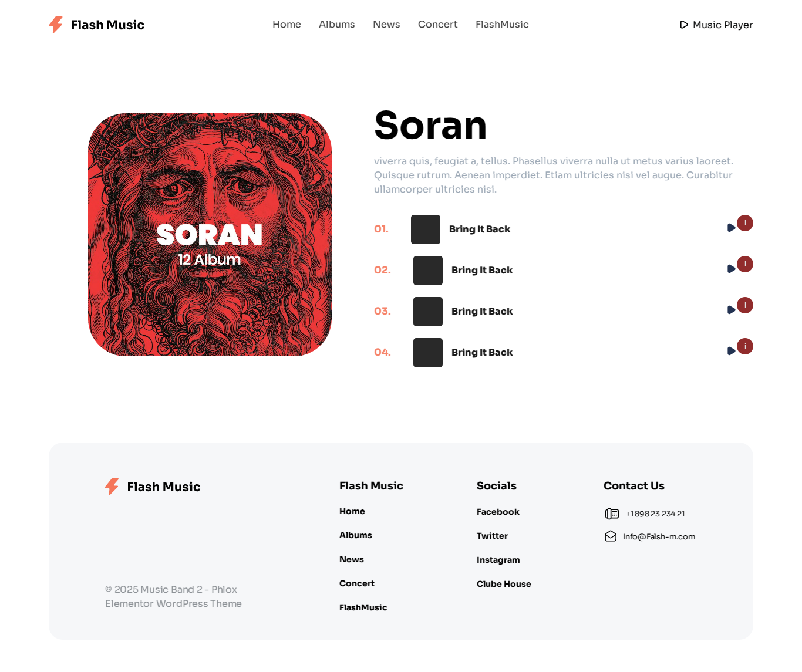Play track 02 with its play arrow
This screenshot has width=802, height=672.
[731, 269]
